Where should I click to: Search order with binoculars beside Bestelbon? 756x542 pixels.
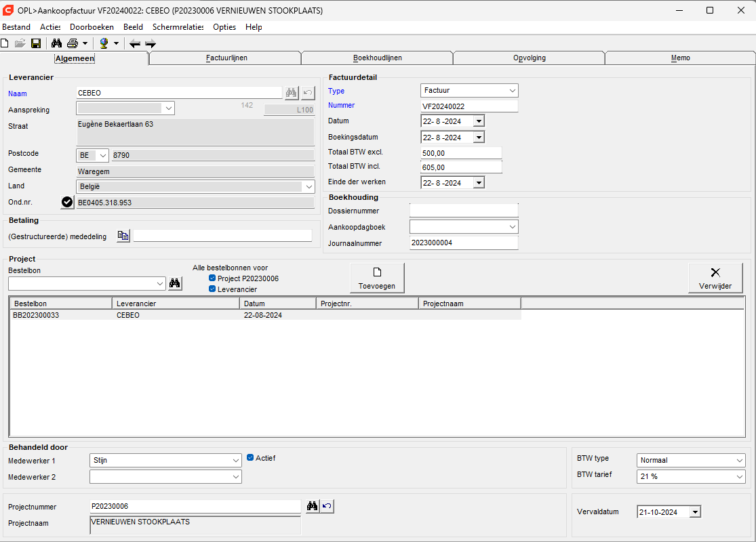click(174, 283)
